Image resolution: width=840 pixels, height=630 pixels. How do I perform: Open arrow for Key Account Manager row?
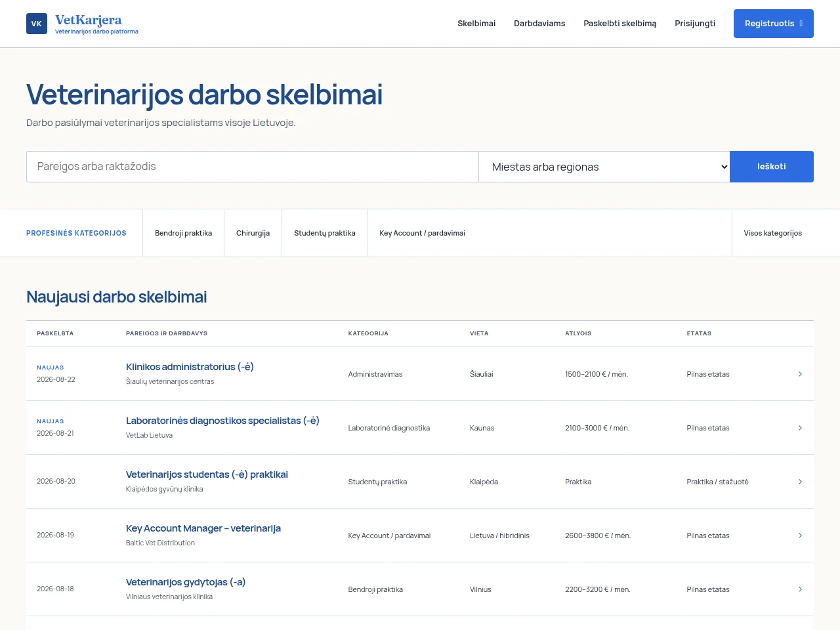800,535
